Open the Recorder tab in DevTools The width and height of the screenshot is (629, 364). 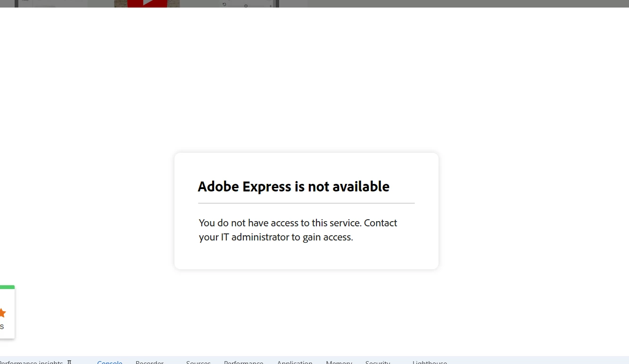(x=149, y=362)
